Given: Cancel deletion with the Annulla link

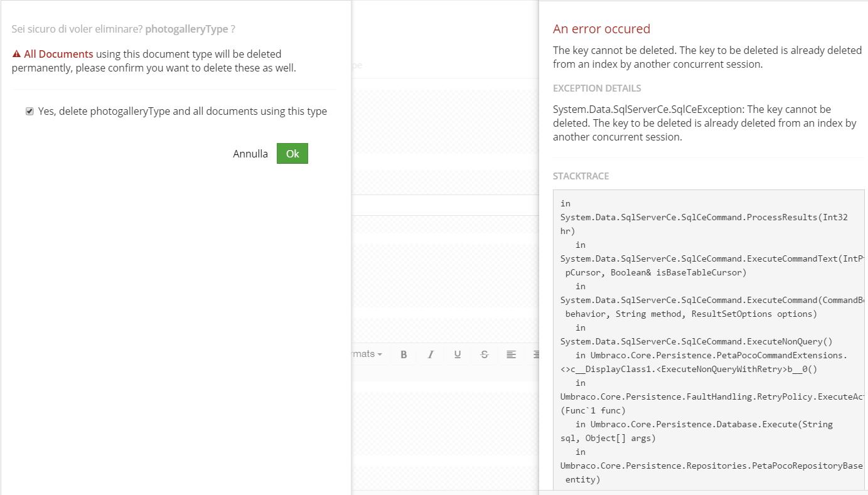Looking at the screenshot, I should (250, 154).
